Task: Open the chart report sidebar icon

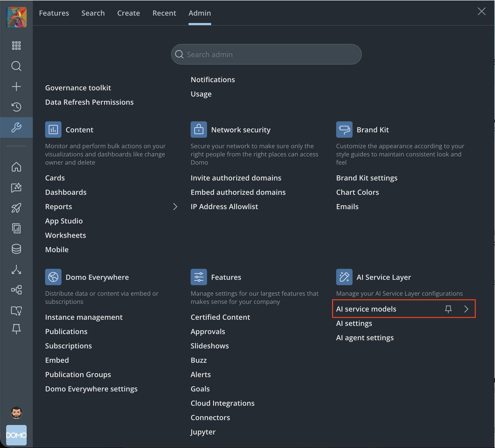Action: pyautogui.click(x=16, y=228)
